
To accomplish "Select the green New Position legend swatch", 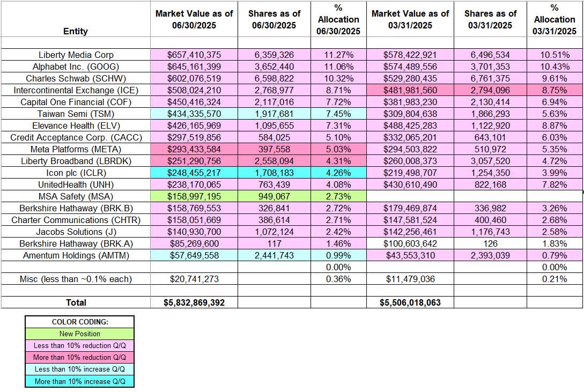I will pos(79,334).
